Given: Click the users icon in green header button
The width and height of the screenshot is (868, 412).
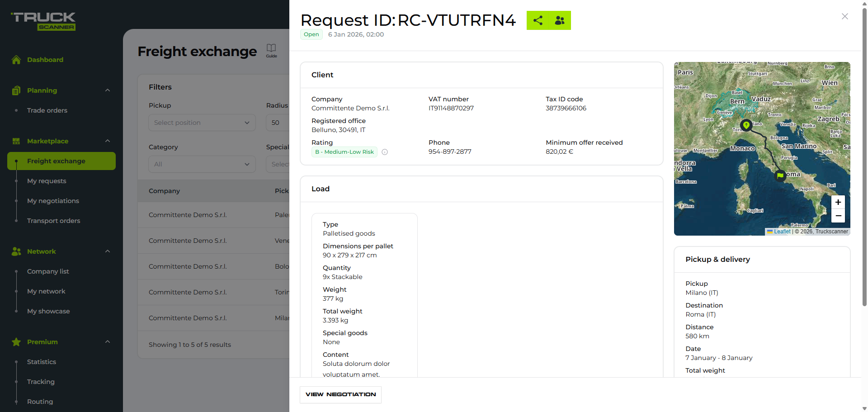Looking at the screenshot, I should tap(560, 20).
